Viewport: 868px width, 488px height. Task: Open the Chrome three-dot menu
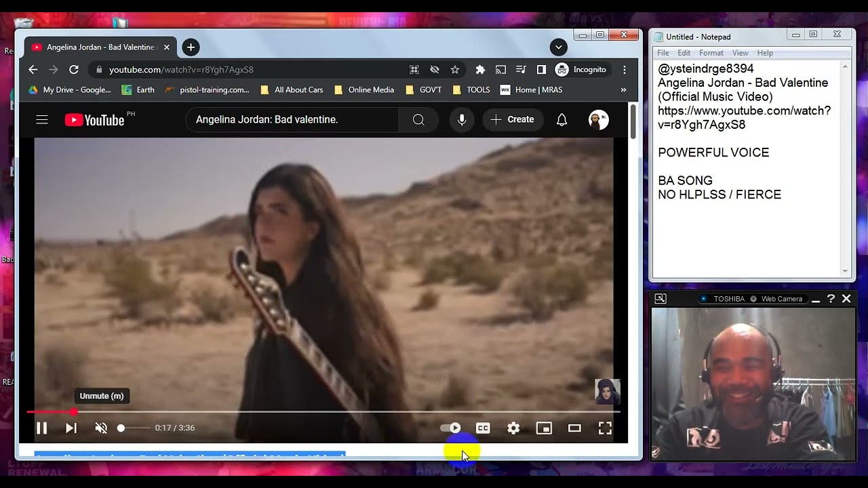(625, 69)
